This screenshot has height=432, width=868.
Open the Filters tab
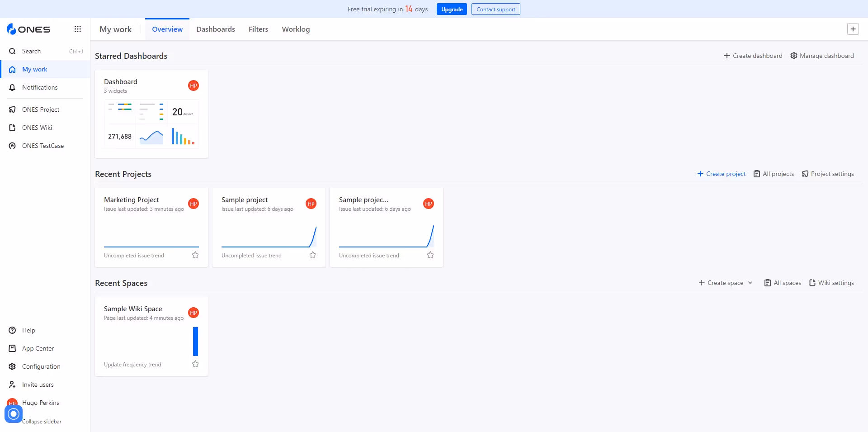pos(258,29)
